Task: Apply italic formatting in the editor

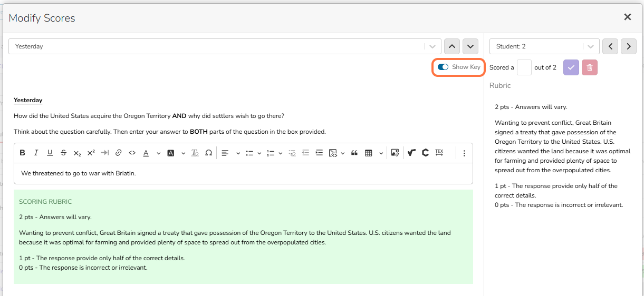Action: point(36,153)
